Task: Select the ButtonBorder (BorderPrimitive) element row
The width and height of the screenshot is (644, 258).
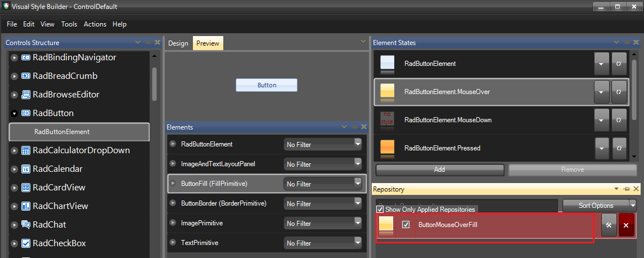Action: pos(267,203)
